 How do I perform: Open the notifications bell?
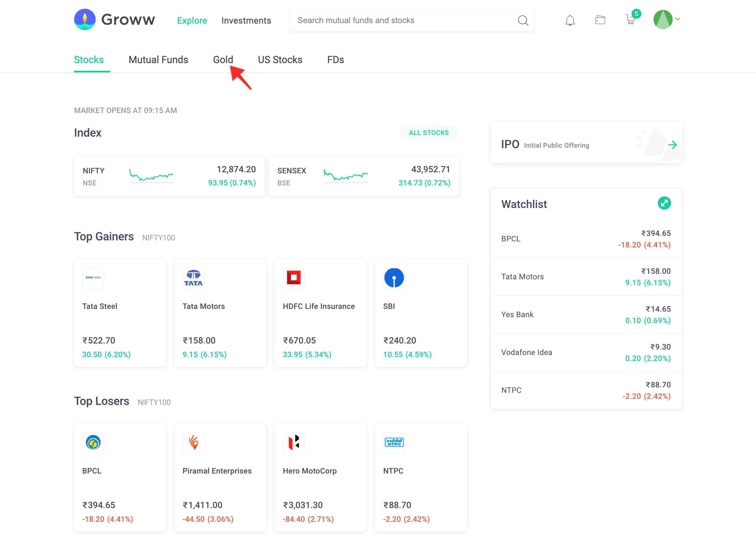[570, 20]
